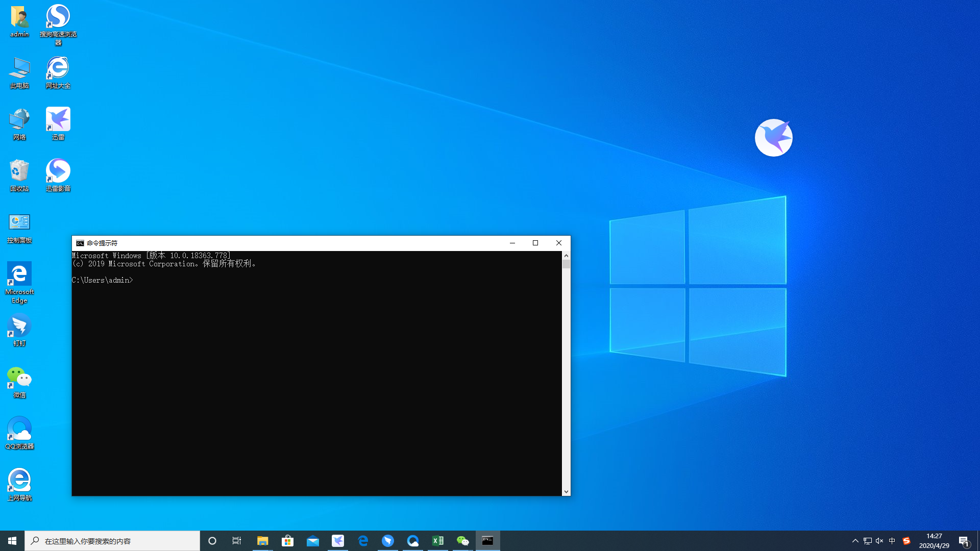Click the taskbar search input box
This screenshot has height=551, width=980.
(112, 541)
